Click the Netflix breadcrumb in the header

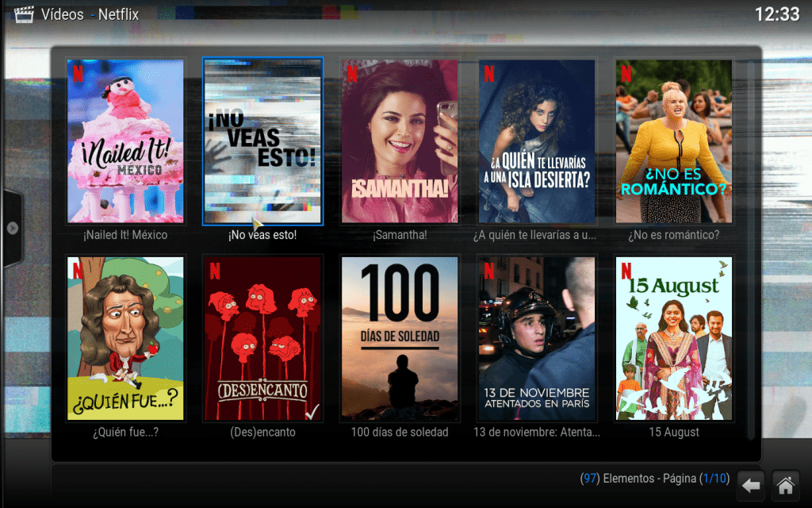tap(118, 14)
